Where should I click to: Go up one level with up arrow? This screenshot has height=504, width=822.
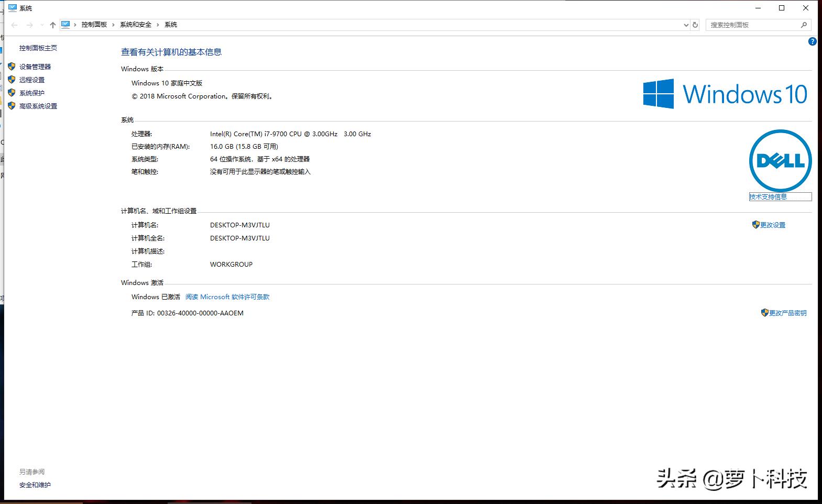[53, 25]
